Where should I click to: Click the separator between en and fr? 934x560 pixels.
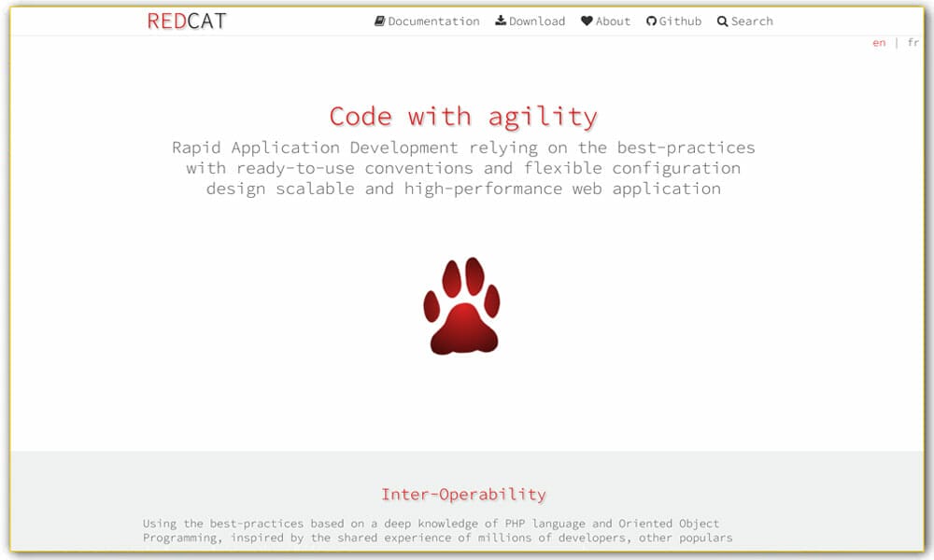[x=897, y=42]
